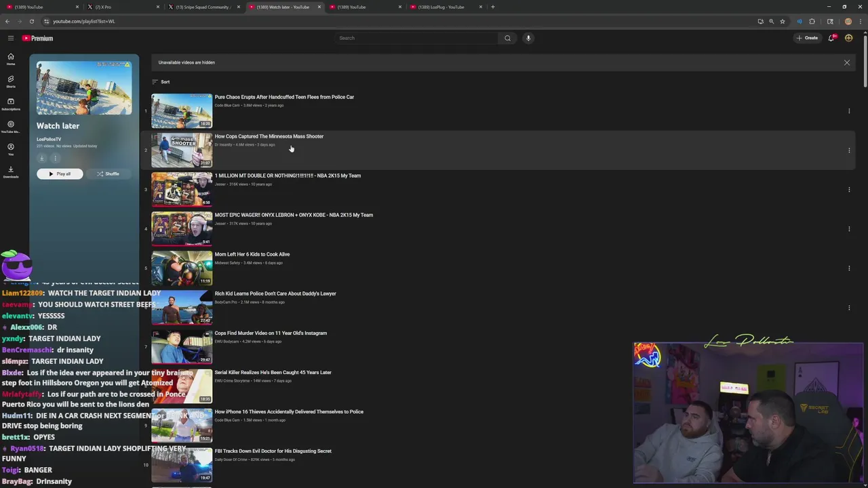
Task: Click the Create button
Action: click(x=807, y=38)
